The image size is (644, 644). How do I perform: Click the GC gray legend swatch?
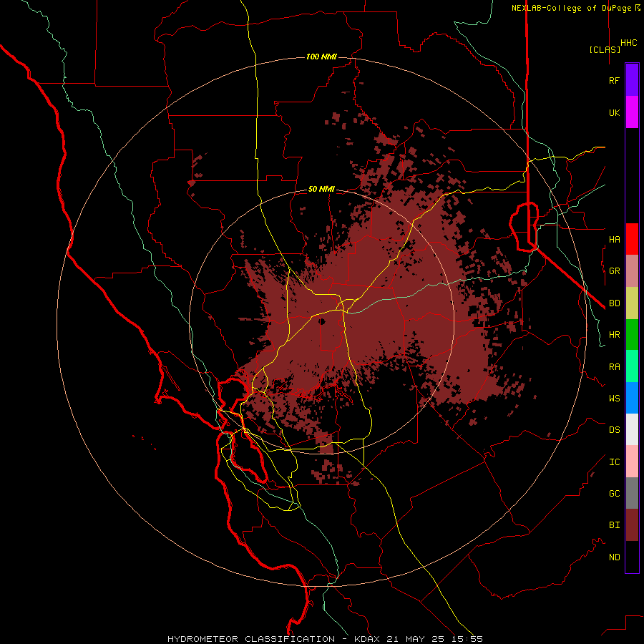click(x=632, y=493)
